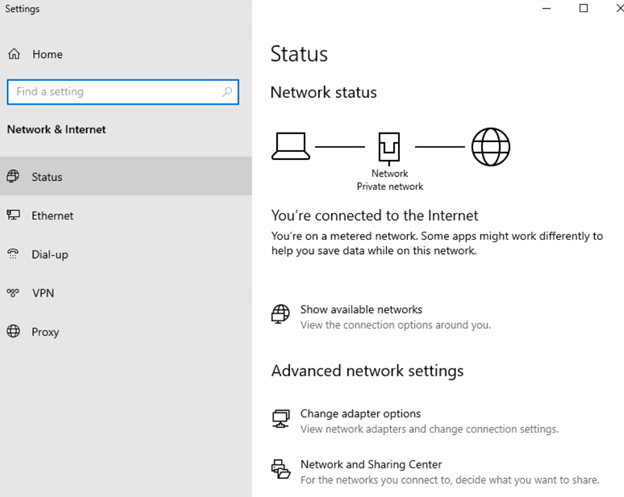Click the Home house icon in sidebar
This screenshot has height=497, width=624.
coord(14,54)
